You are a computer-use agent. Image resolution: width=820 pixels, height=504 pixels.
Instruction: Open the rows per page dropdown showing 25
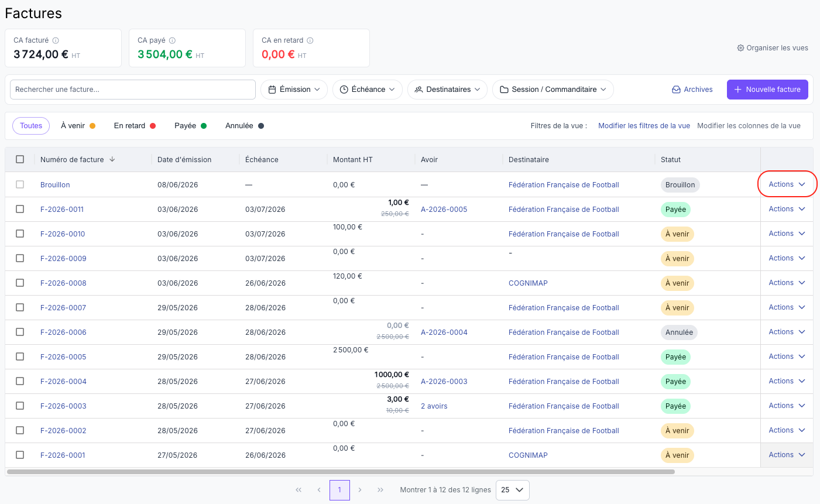[512, 490]
